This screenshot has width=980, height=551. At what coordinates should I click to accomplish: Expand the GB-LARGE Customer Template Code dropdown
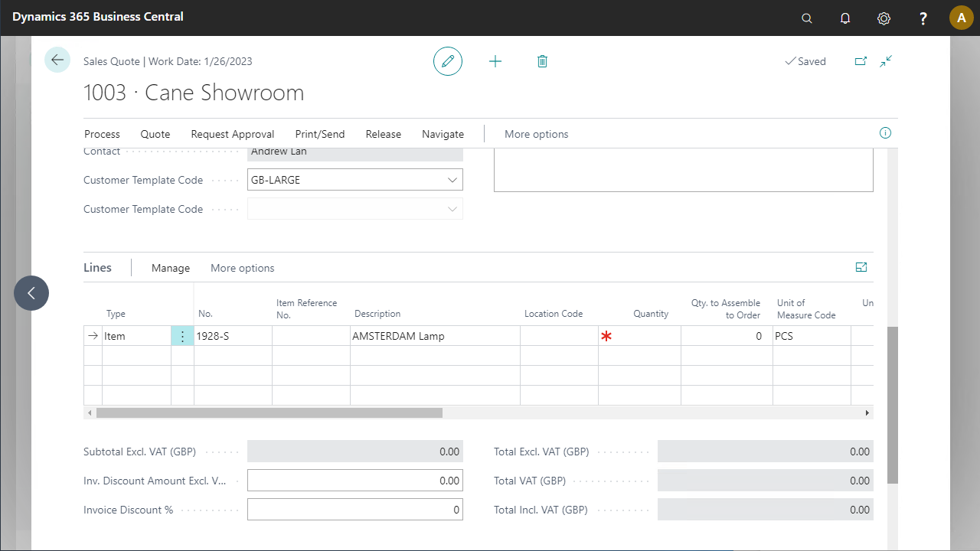pyautogui.click(x=452, y=180)
